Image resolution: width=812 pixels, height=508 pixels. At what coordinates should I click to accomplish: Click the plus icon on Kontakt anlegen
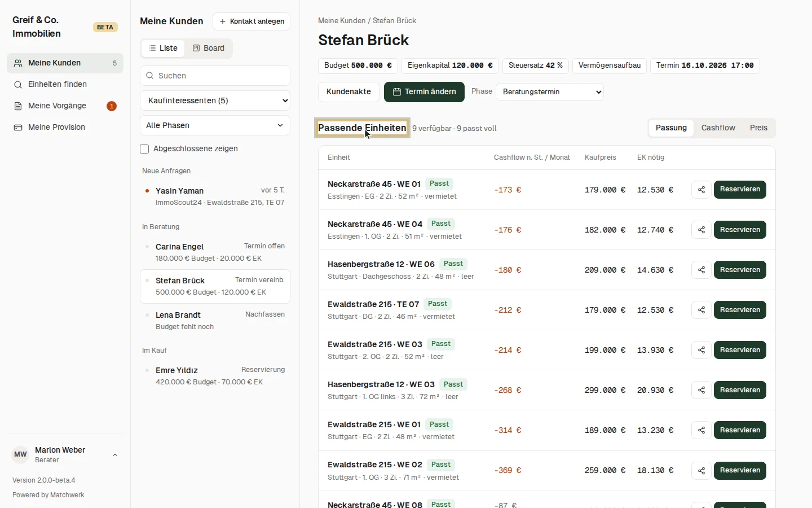[223, 21]
